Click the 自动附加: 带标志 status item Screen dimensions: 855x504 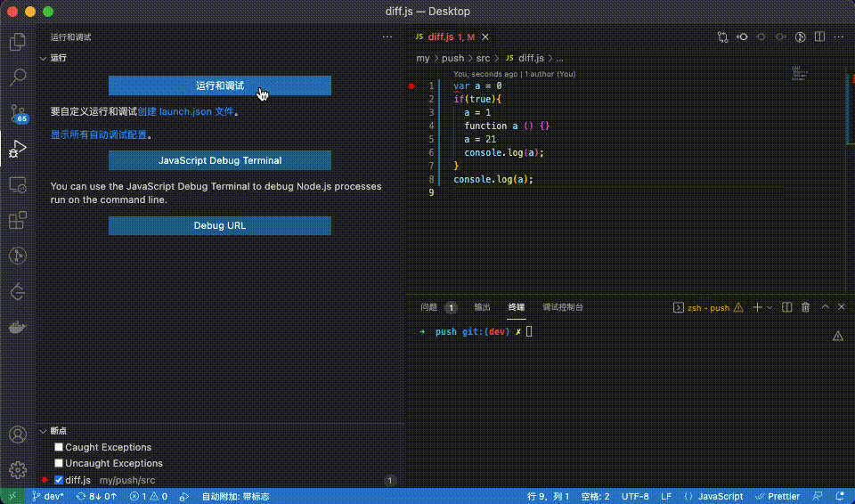click(235, 496)
